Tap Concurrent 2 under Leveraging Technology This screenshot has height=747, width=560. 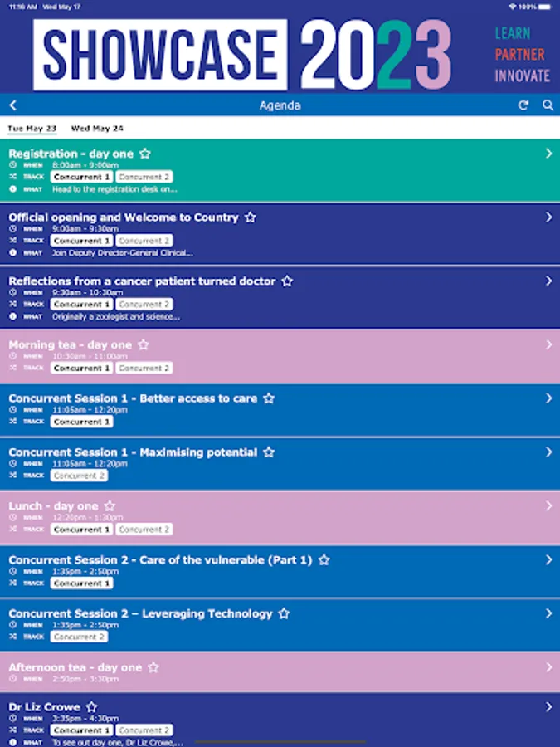click(x=79, y=637)
